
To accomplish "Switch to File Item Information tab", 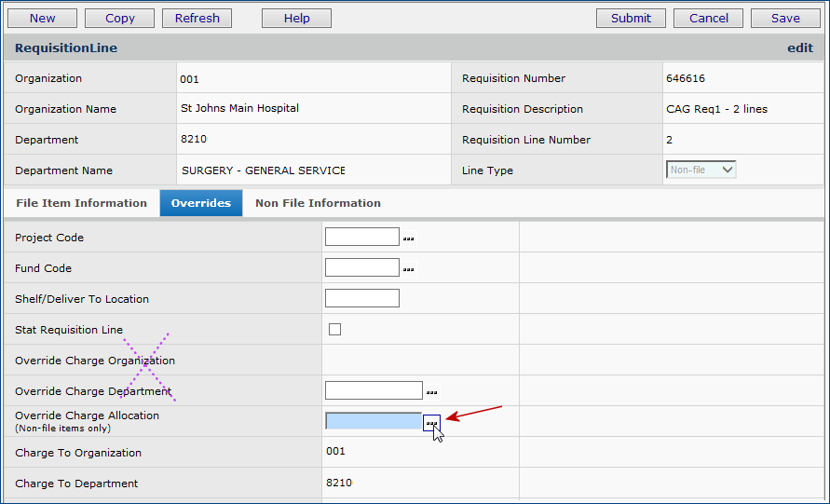I will 82,203.
